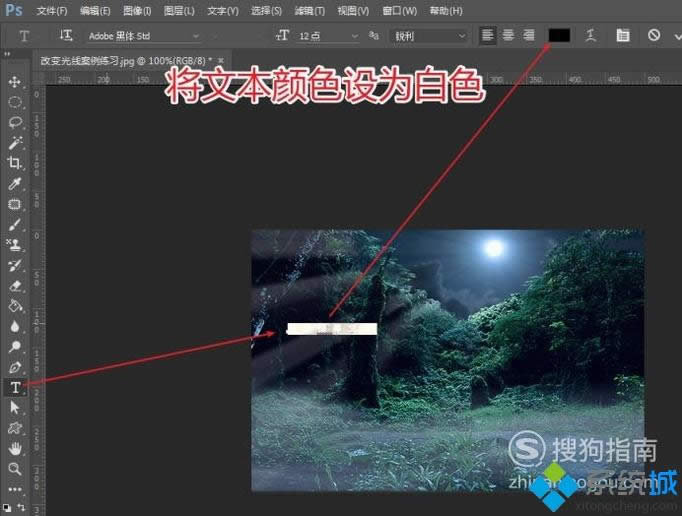Viewport: 682px width, 516px height.
Task: Align text left
Action: 488,35
